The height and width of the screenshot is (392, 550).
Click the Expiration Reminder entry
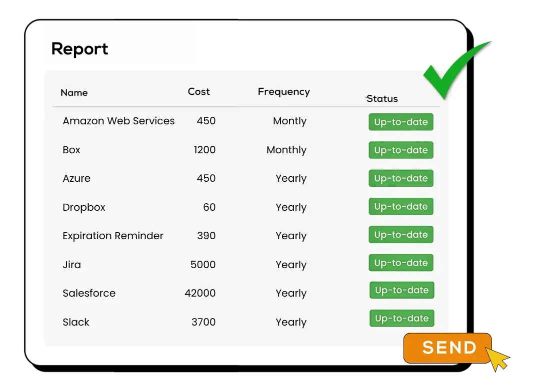(113, 236)
